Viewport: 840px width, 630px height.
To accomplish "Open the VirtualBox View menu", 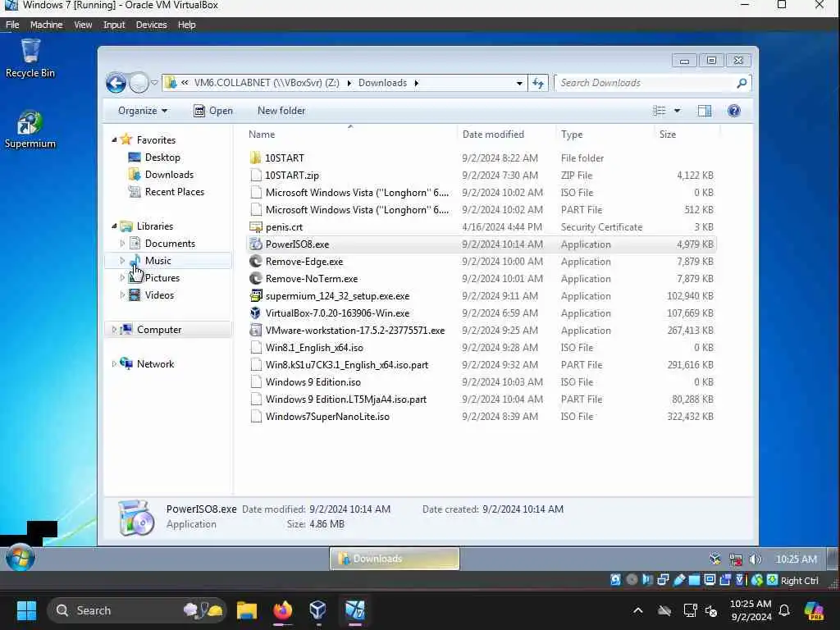I will click(83, 25).
